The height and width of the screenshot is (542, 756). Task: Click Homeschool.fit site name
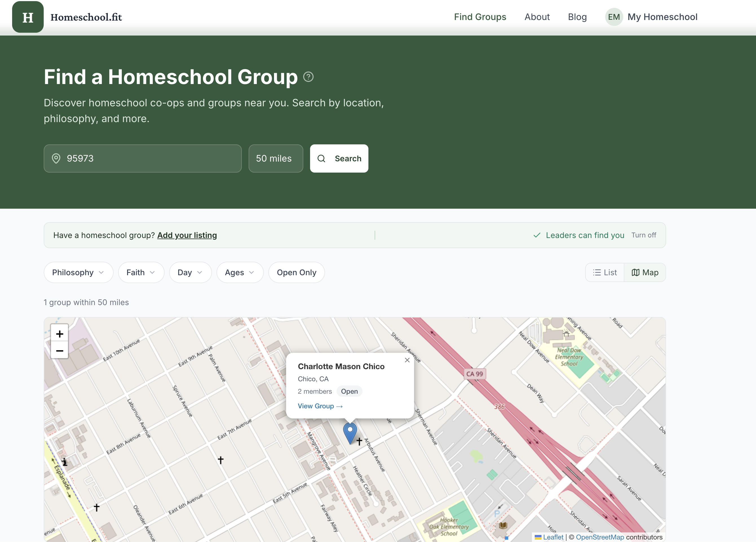(86, 17)
